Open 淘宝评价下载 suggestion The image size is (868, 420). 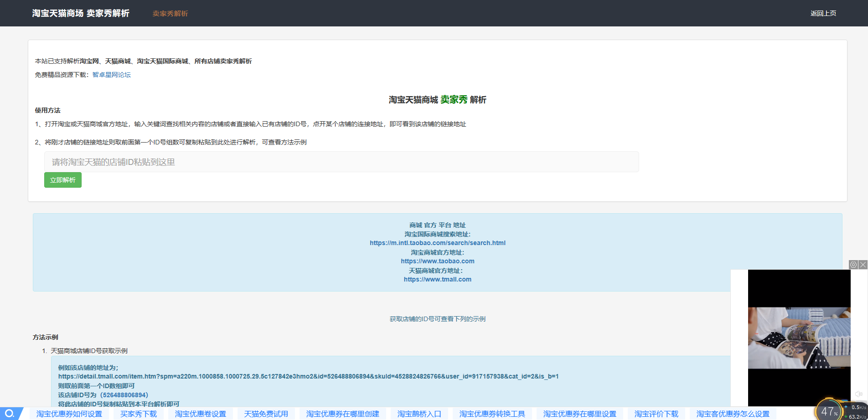(x=656, y=414)
